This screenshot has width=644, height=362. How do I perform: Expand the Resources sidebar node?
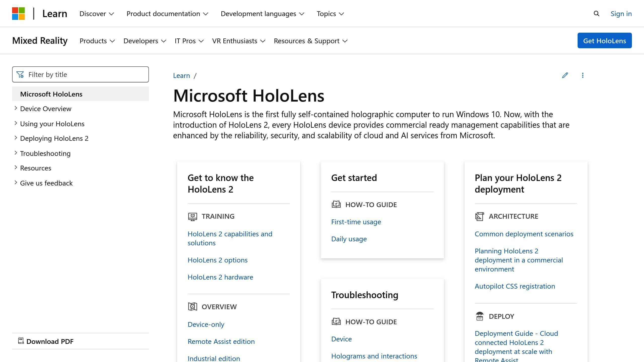[x=16, y=168]
